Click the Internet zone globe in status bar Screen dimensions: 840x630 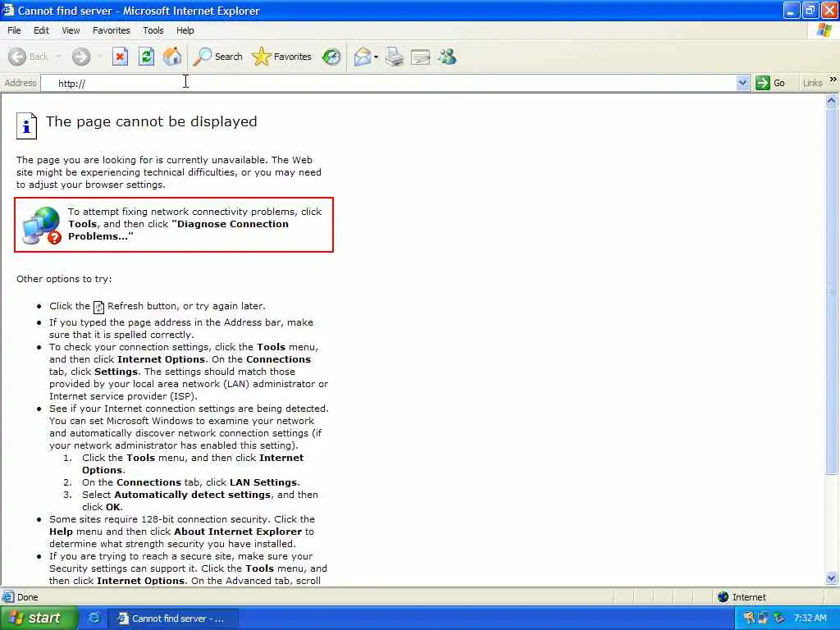pyautogui.click(x=724, y=597)
